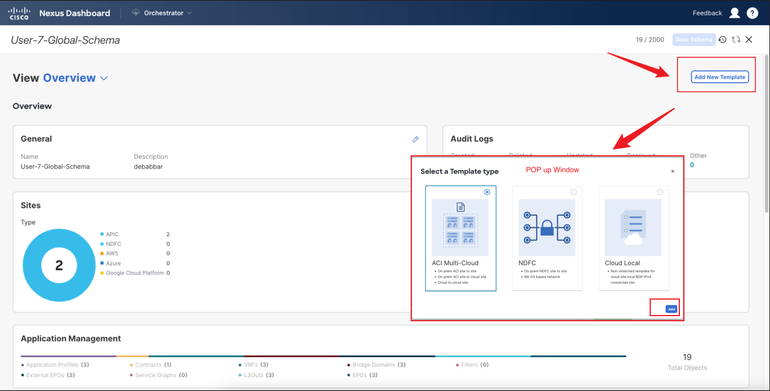Open the user profile icon
Screen dimensions: 770x391
click(734, 13)
